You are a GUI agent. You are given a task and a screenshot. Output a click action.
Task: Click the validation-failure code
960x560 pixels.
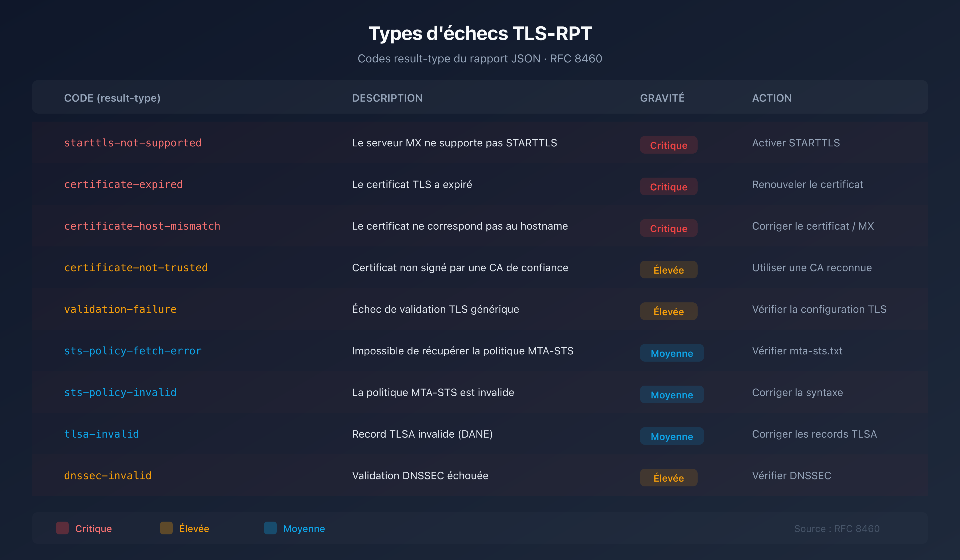pos(120,309)
